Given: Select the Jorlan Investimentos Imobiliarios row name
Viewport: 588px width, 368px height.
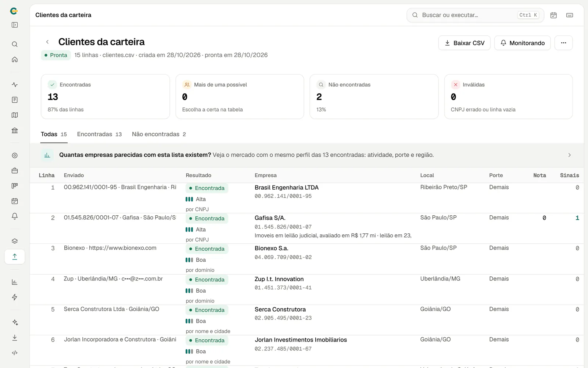Looking at the screenshot, I should coord(301,340).
